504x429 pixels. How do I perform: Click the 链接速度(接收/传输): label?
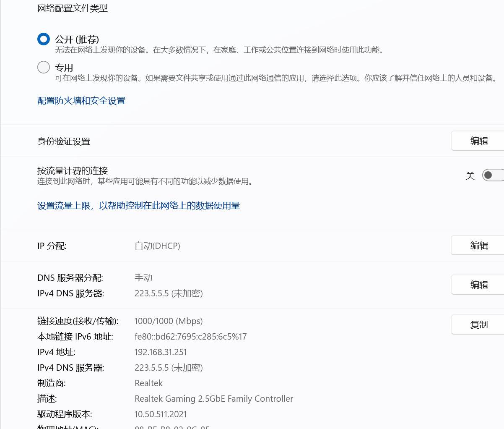pos(78,321)
